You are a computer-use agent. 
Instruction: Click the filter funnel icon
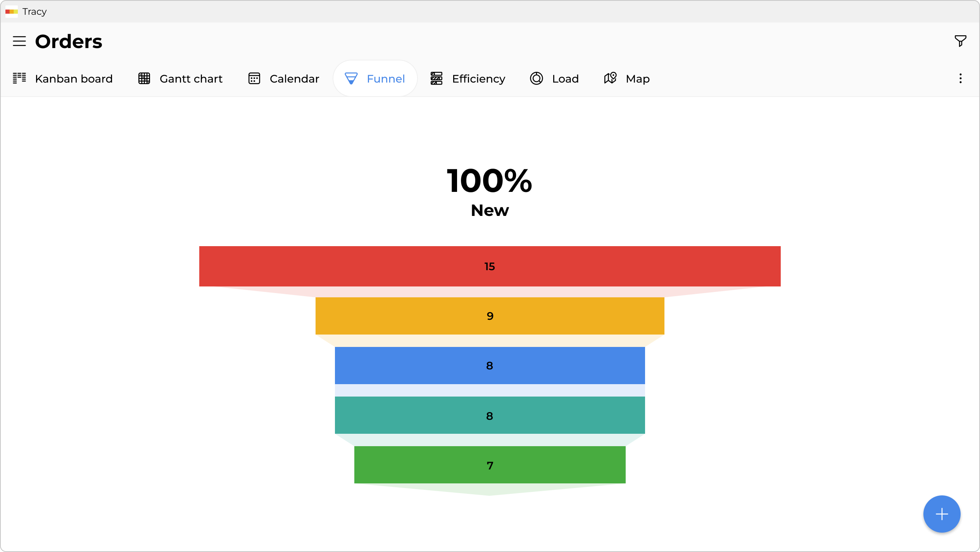[960, 41]
